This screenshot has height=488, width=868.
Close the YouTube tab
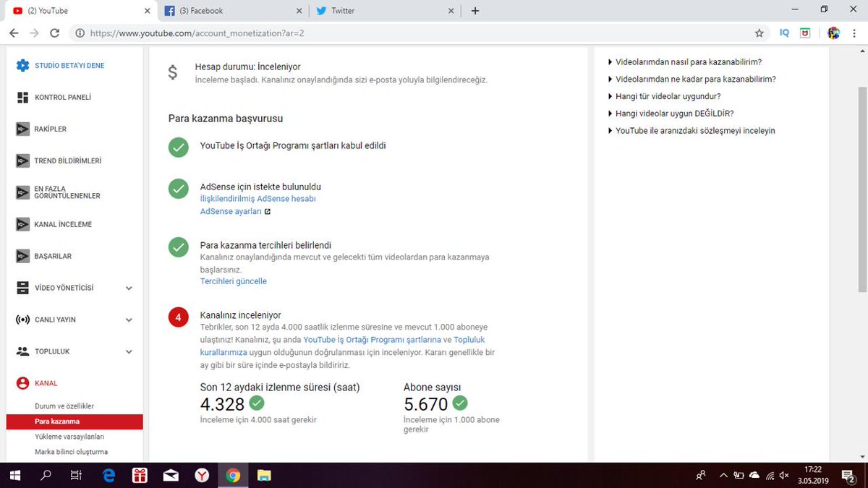[x=147, y=11]
